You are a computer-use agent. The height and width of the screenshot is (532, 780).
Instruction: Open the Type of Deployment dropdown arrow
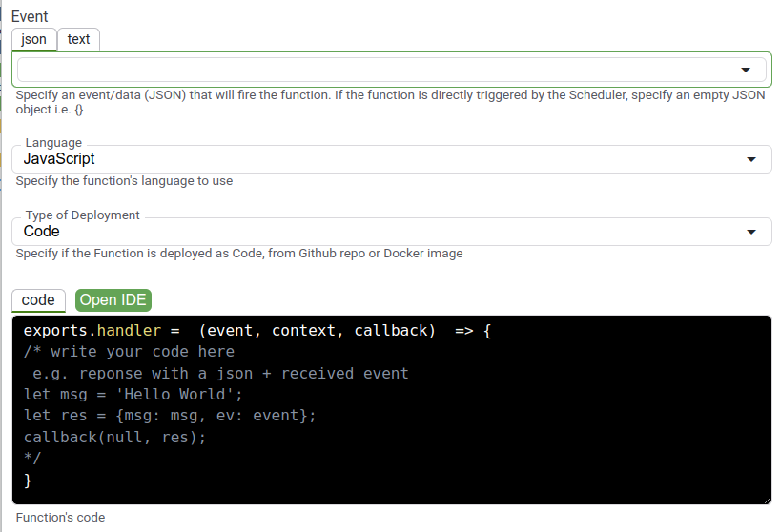(751, 233)
